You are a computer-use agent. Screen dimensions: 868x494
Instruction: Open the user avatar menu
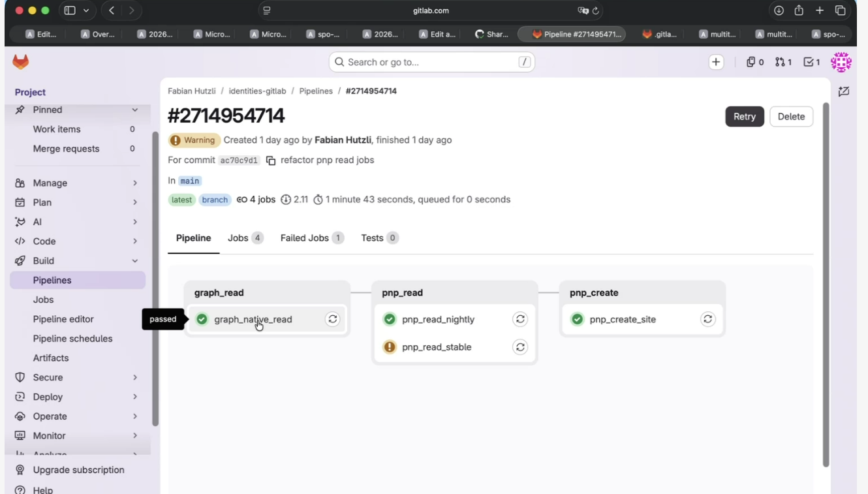tap(841, 62)
